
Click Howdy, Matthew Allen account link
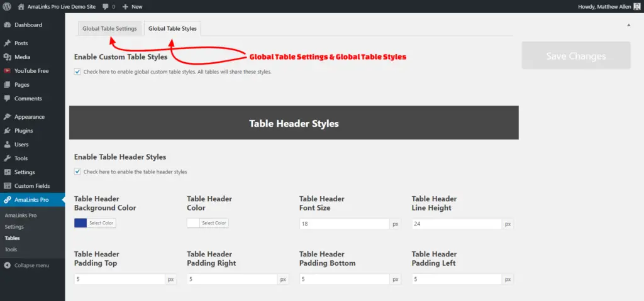tap(604, 6)
